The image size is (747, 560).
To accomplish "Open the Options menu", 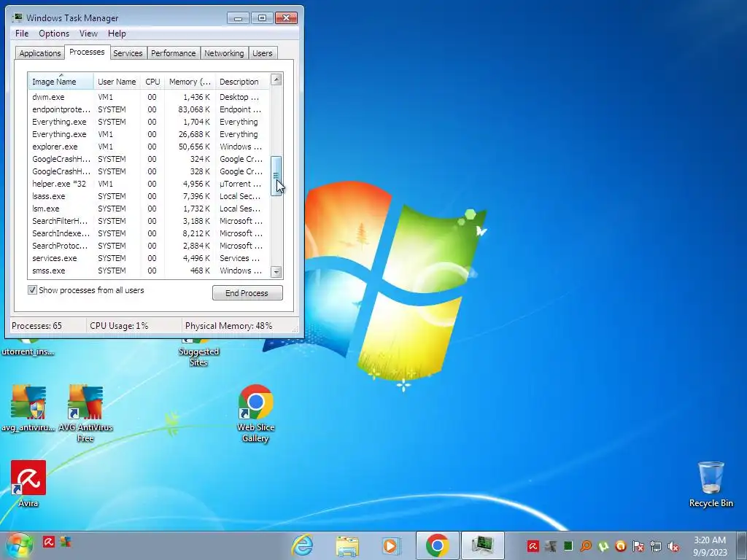I will [x=54, y=34].
